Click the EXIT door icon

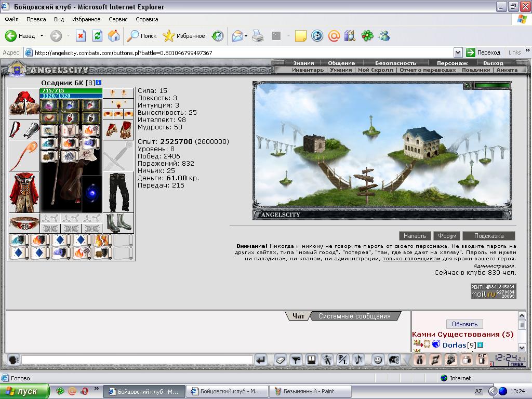pyautogui.click(x=482, y=360)
